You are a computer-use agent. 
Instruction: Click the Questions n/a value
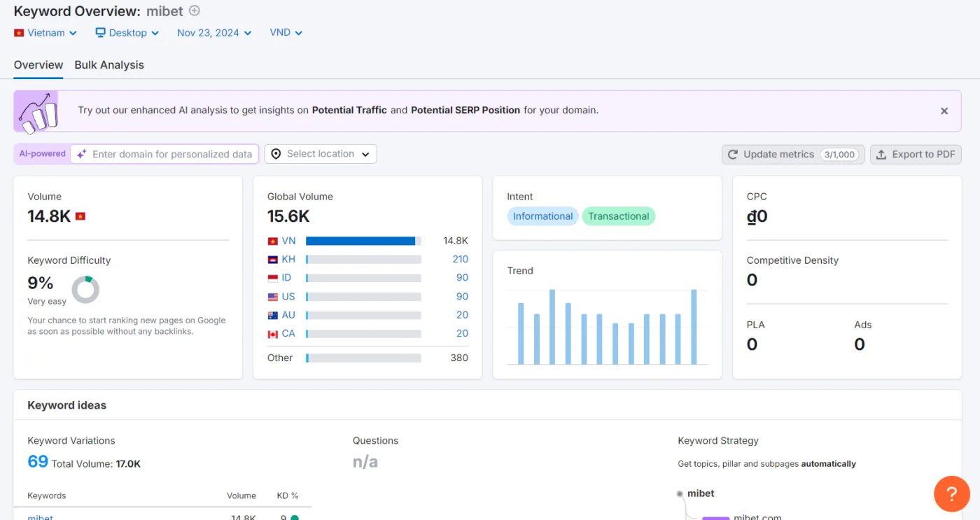tap(365, 462)
